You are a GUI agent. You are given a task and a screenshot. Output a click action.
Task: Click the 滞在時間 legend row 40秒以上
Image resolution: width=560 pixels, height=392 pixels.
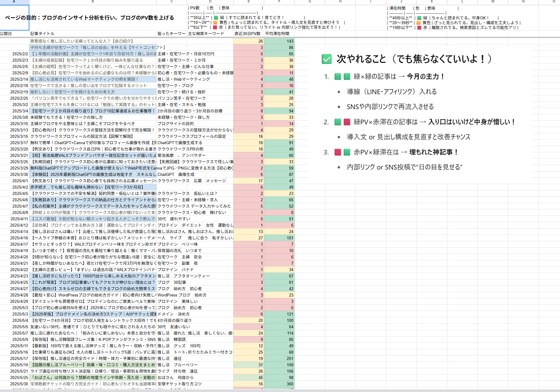click(443, 18)
